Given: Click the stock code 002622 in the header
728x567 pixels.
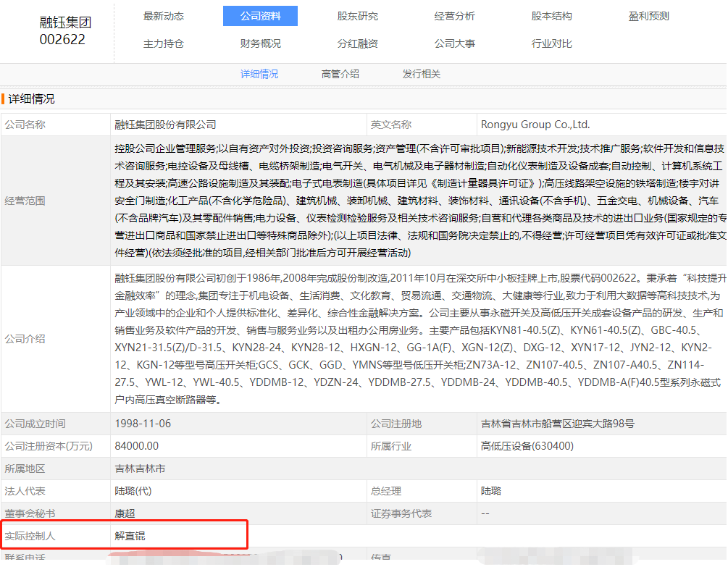Looking at the screenshot, I should [63, 39].
